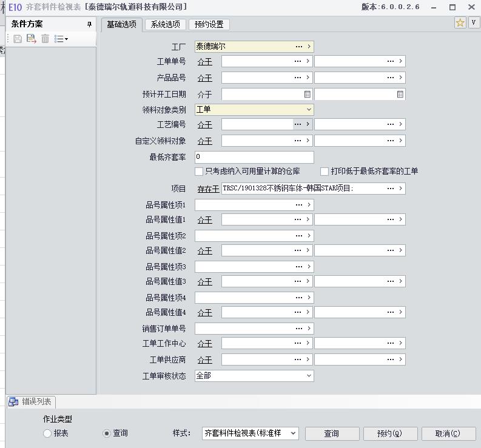Open the 领料对象类别 dropdown
This screenshot has height=448, width=481.
(x=309, y=110)
